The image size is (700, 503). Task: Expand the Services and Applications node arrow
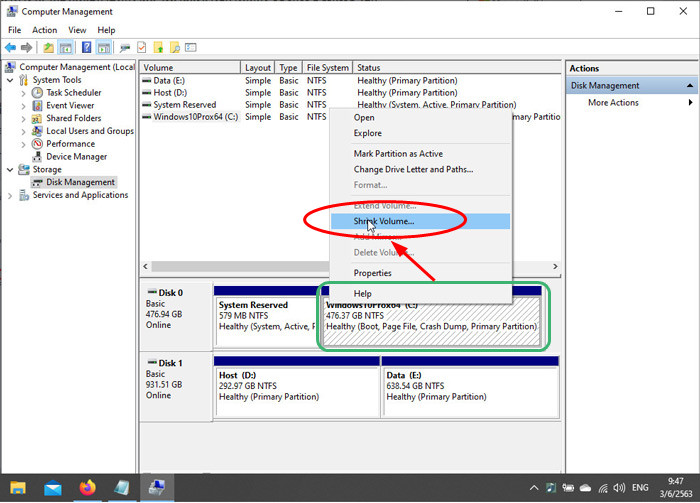coord(10,195)
